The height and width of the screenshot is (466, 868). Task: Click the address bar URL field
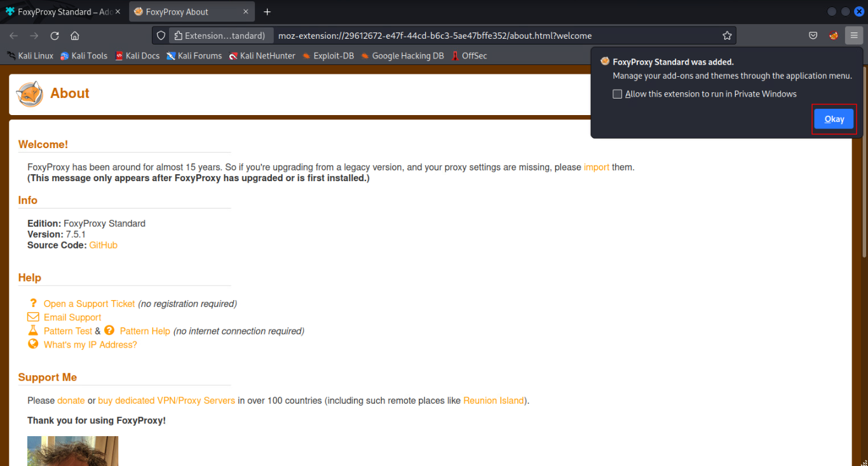[x=496, y=36]
